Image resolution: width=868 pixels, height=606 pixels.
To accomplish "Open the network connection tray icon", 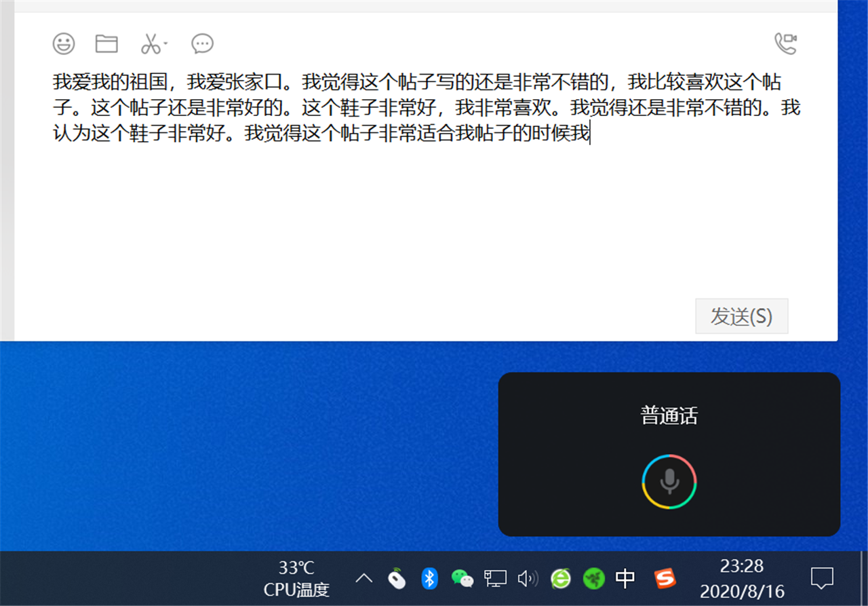I will (x=495, y=578).
